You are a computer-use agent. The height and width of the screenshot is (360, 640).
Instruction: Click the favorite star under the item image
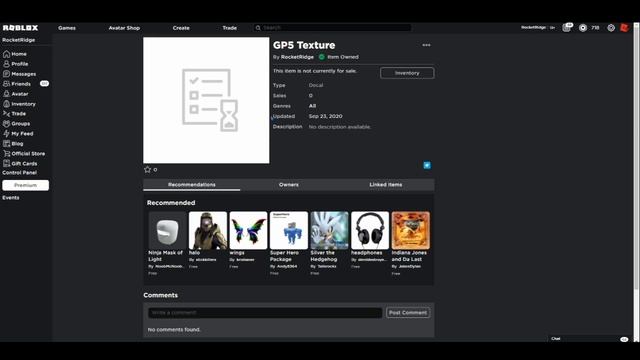point(147,169)
